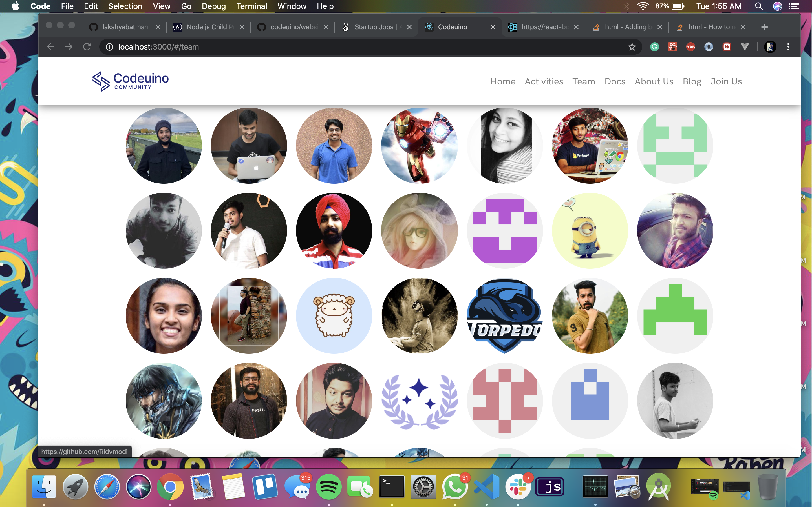This screenshot has width=812, height=507.
Task: Launch Visual Studio Code from dock
Action: coord(487,486)
